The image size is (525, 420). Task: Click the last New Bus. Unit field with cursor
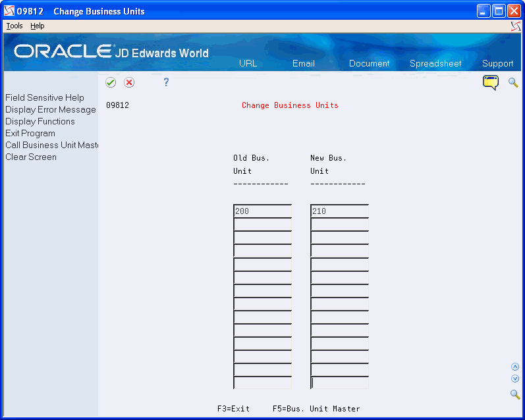[x=339, y=382]
